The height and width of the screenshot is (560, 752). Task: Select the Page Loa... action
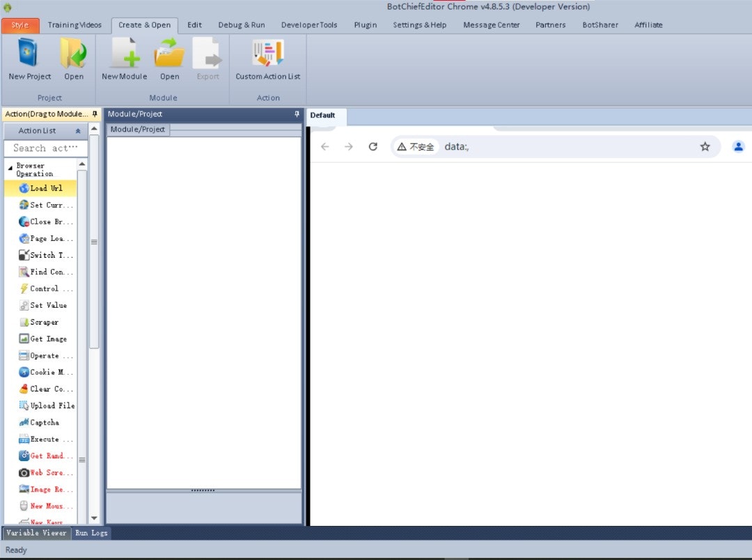coord(45,238)
